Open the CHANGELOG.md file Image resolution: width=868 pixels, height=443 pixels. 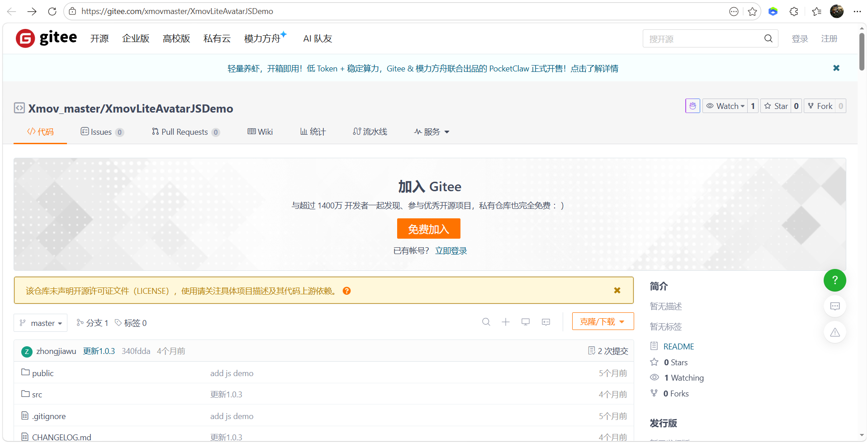click(62, 437)
